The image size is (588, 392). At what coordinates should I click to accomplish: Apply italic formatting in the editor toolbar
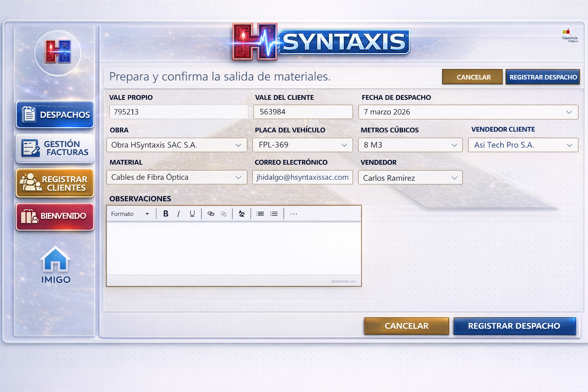click(x=179, y=214)
